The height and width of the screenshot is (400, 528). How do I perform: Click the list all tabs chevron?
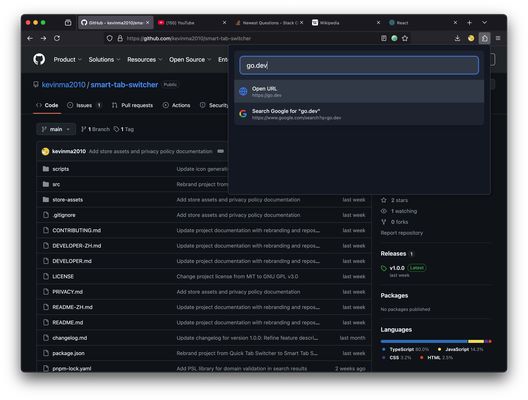(x=484, y=23)
